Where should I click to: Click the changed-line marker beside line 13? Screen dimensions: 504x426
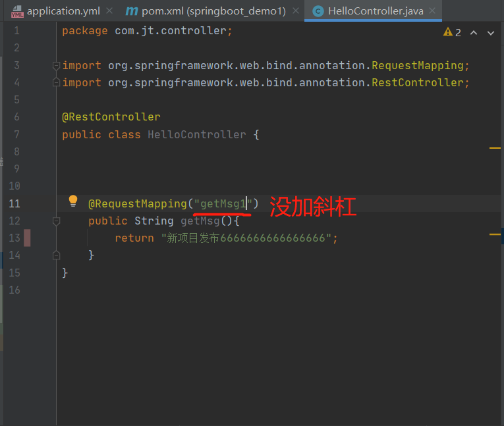coord(27,238)
